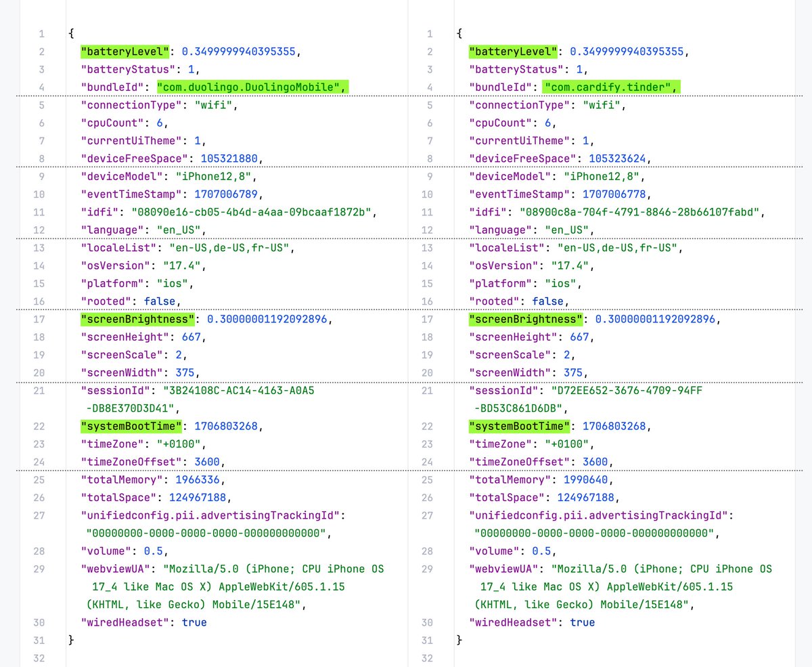Click line number 4 in left pane gutter
This screenshot has height=667, width=812.
[41, 87]
